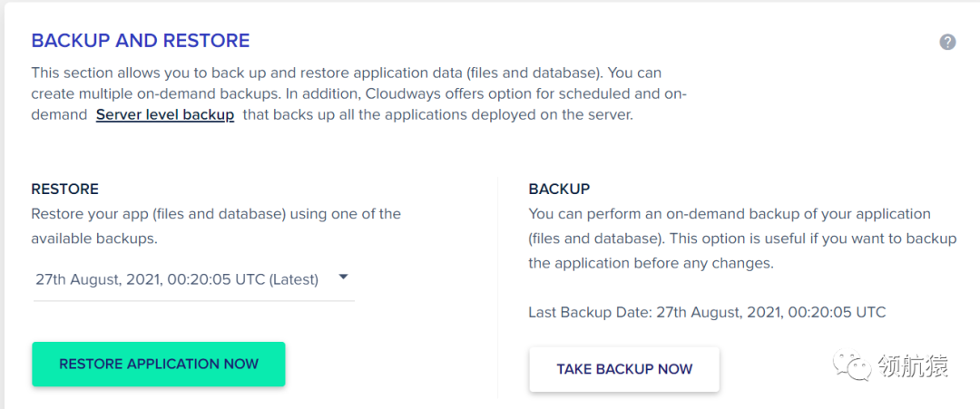This screenshot has width=980, height=409.
Task: Click the 'available backups.' line under Restore
Action: click(x=93, y=239)
